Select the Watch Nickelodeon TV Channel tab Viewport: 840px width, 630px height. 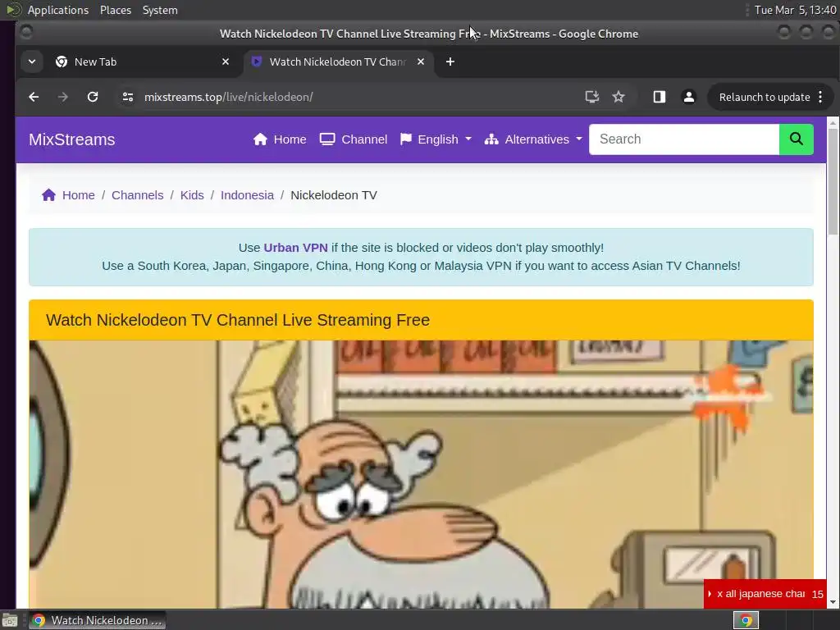(x=337, y=62)
